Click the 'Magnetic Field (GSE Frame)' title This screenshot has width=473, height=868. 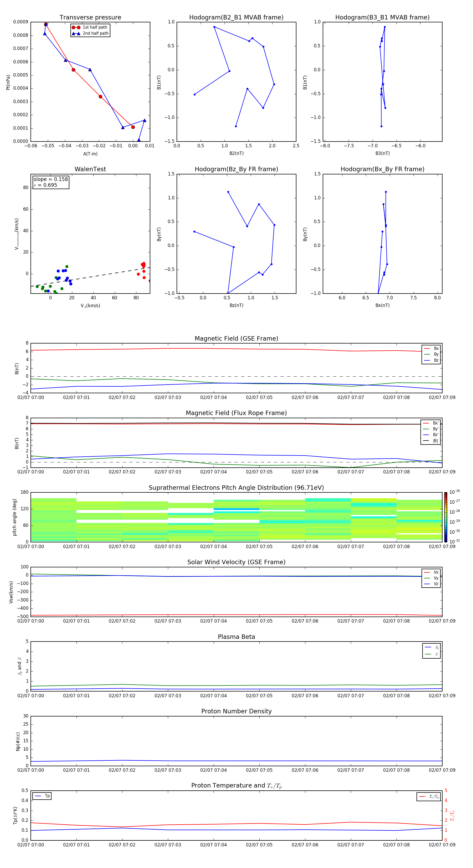236,338
